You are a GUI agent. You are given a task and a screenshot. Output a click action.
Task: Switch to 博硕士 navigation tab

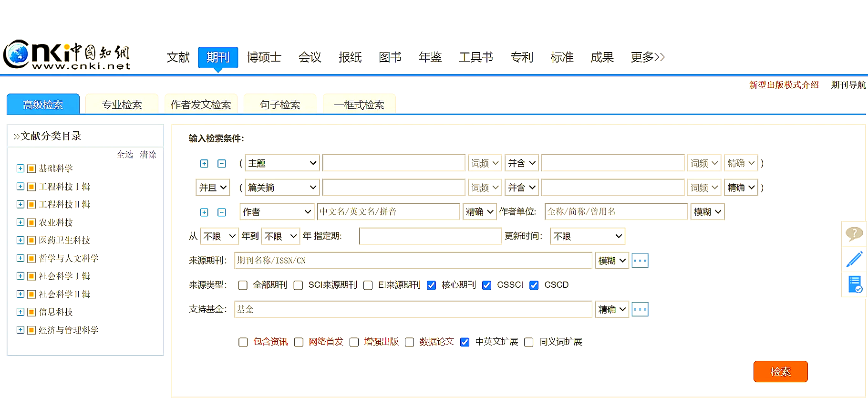(x=264, y=58)
